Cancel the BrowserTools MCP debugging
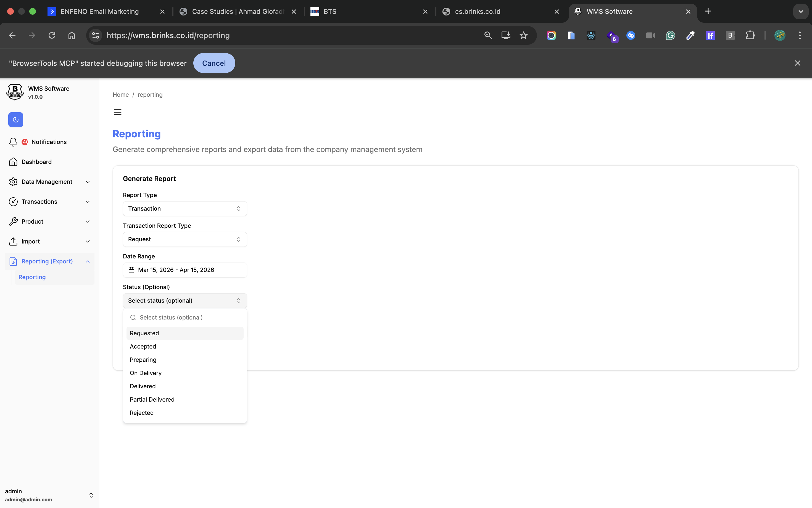 click(x=214, y=63)
